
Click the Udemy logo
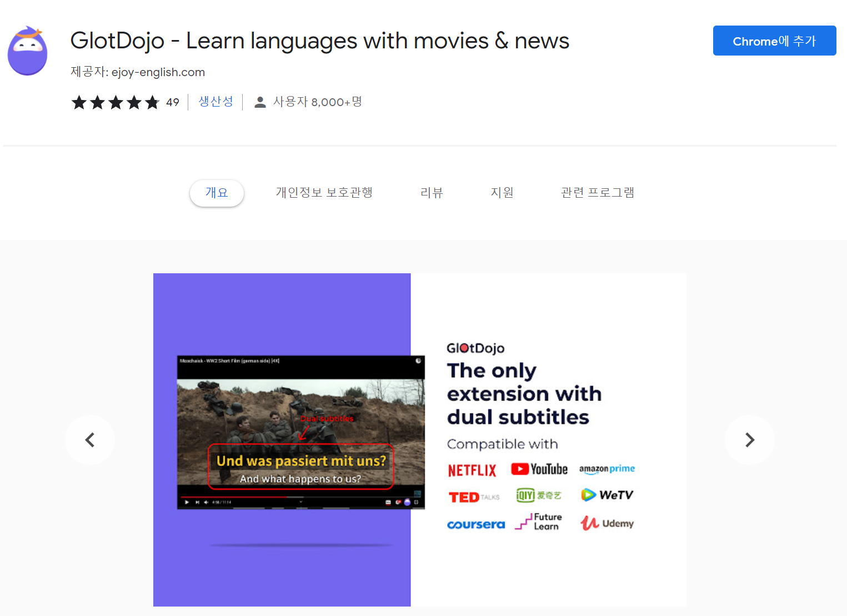point(607,523)
